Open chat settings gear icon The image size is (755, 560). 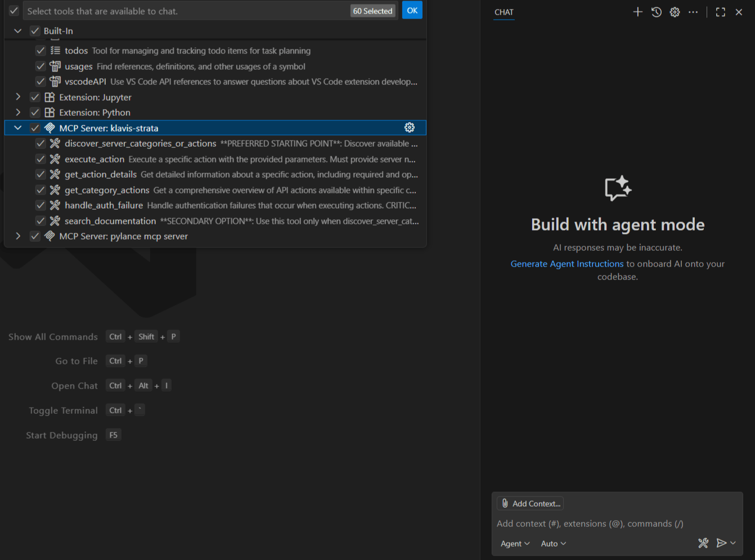pos(675,12)
